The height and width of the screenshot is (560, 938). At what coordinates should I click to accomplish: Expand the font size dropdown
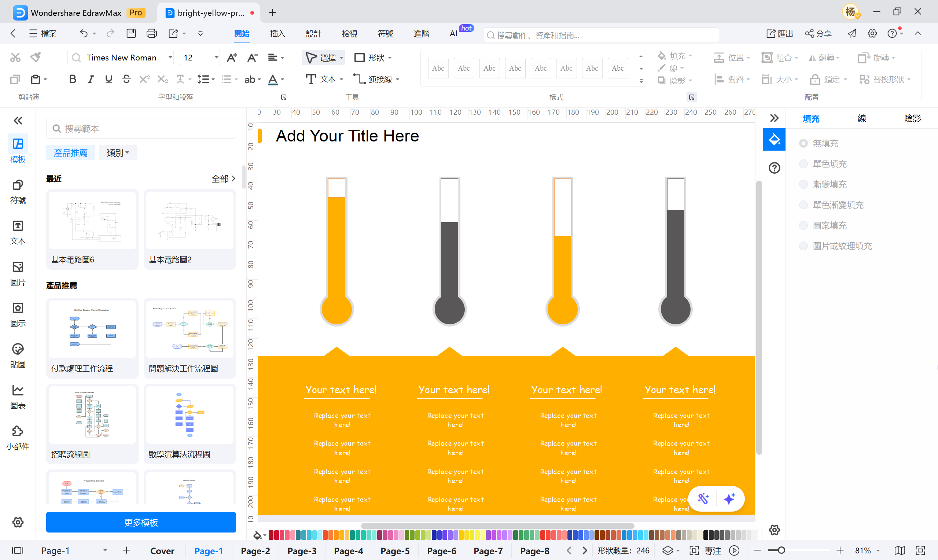point(216,58)
